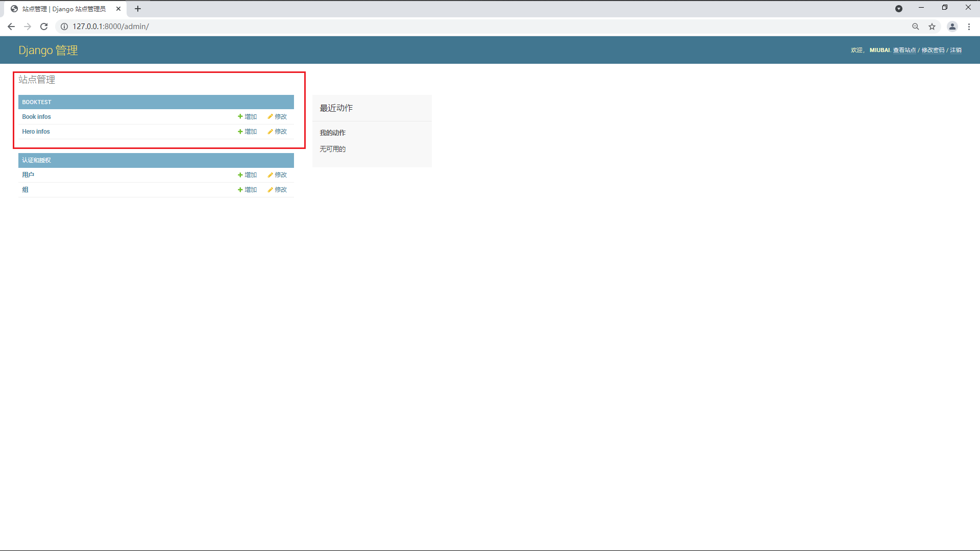Add a new Book info
Screen dimensions: 980x551
[248, 117]
